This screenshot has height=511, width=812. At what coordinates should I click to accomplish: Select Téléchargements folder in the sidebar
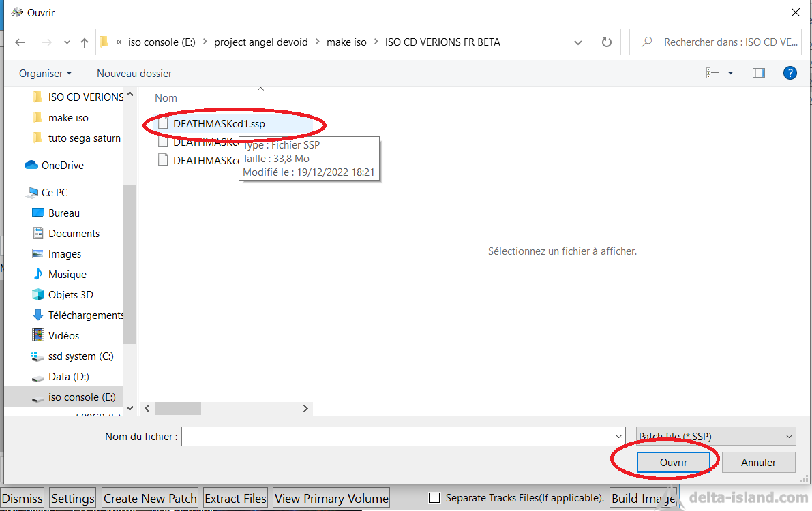pos(85,315)
